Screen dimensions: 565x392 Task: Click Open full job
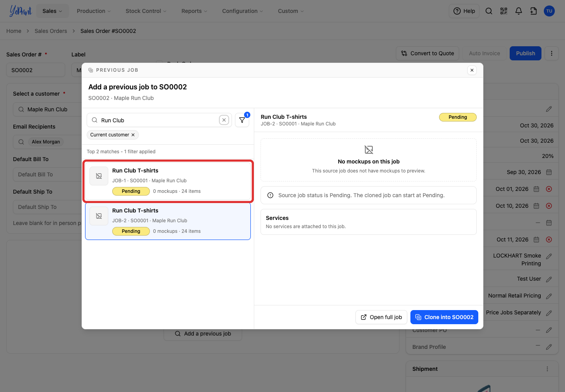pyautogui.click(x=381, y=317)
